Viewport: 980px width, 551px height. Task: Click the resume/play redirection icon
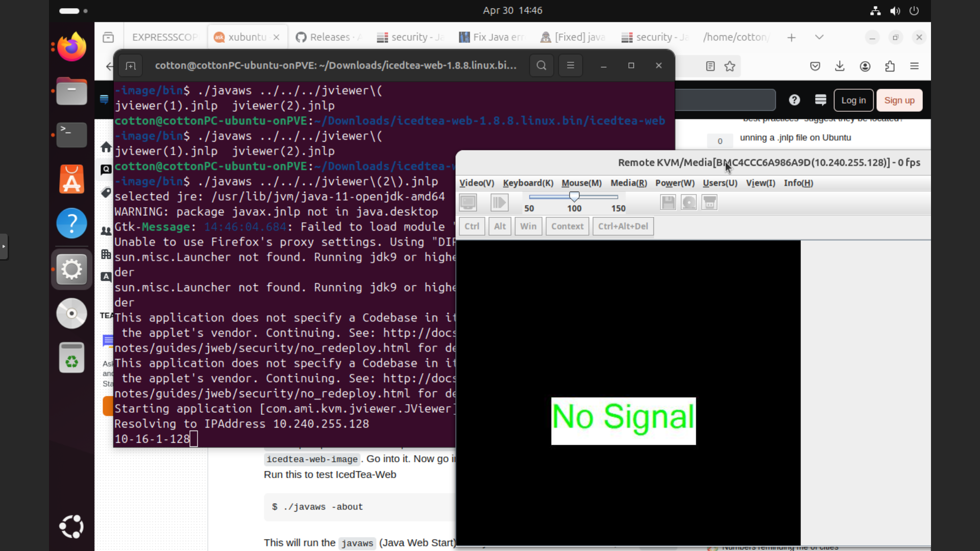[499, 203]
